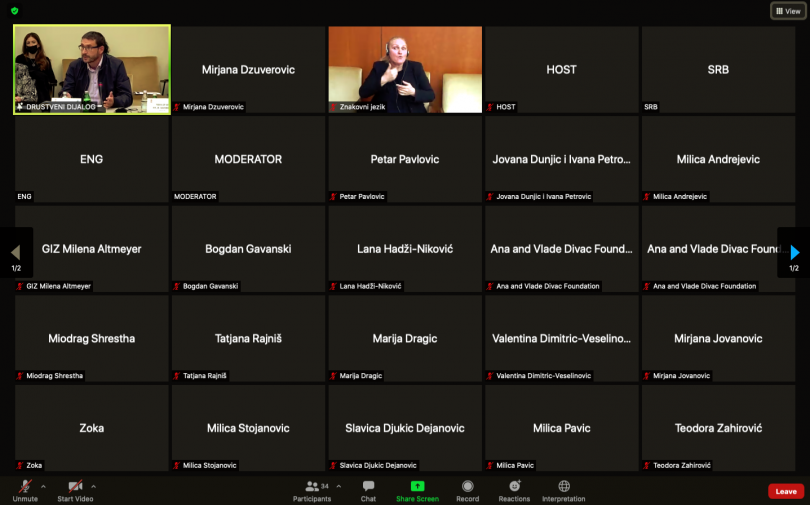Start Video from the toolbar
This screenshot has height=505, width=810.
[x=75, y=489]
